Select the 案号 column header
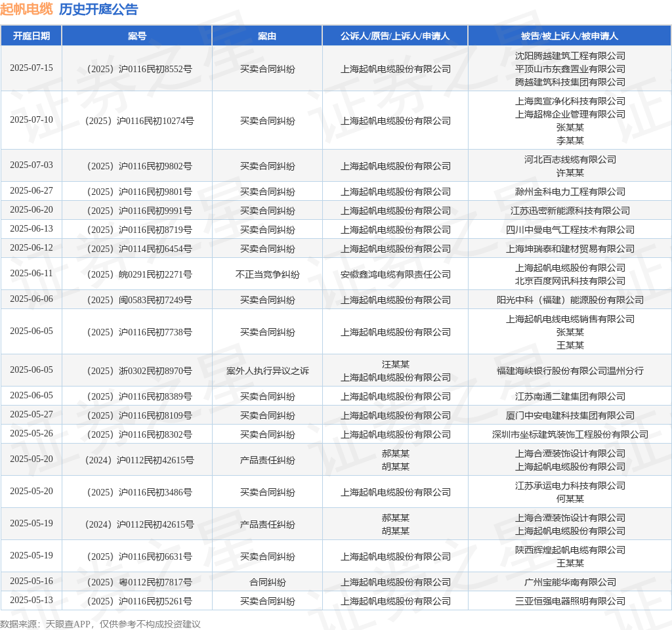672x630 pixels. coord(137,36)
